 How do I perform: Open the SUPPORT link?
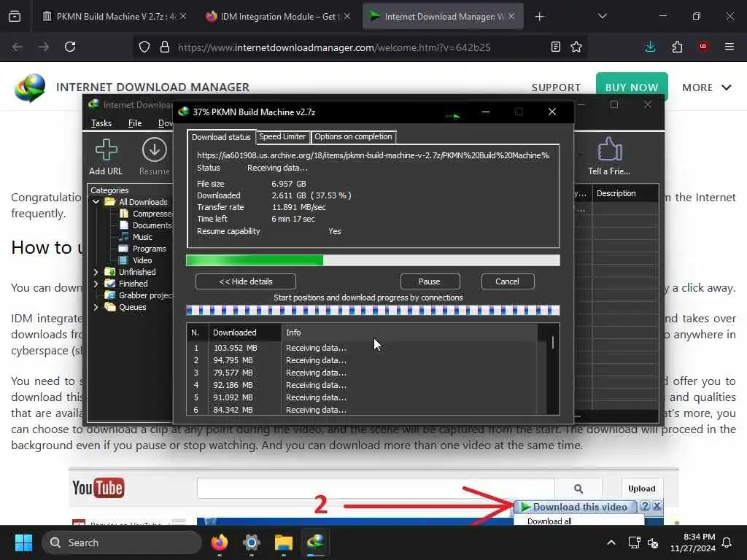556,87
